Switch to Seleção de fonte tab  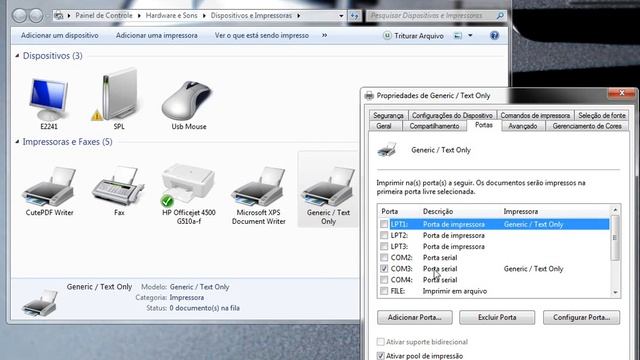(602, 116)
